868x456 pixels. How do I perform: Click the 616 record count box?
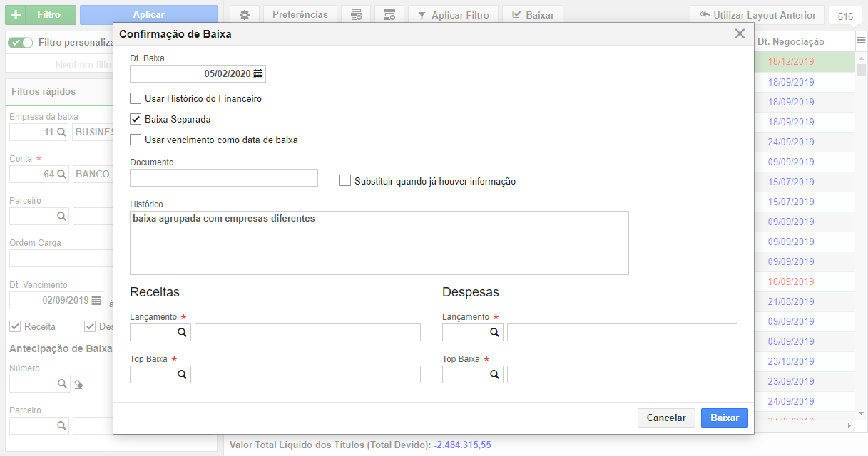pos(846,17)
